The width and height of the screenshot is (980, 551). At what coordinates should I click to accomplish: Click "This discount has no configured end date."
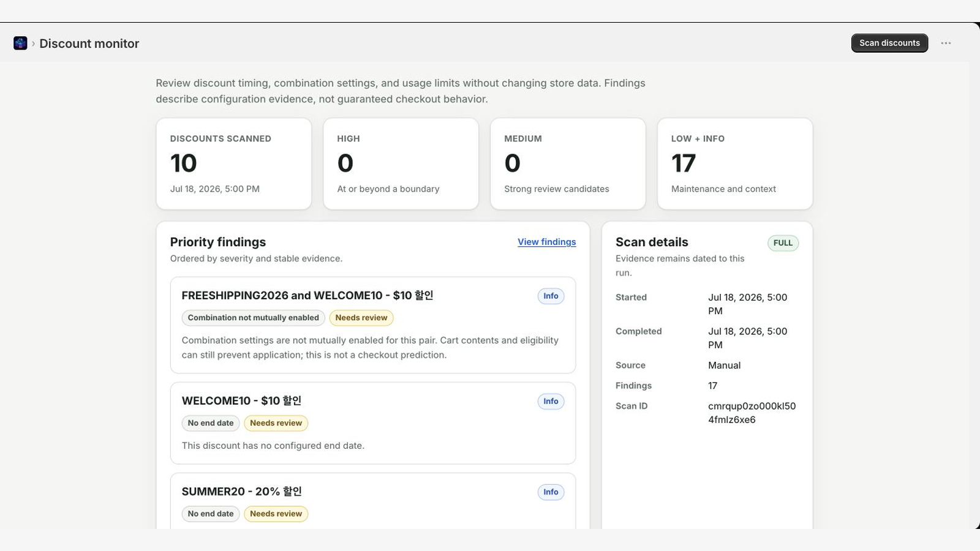tap(273, 446)
